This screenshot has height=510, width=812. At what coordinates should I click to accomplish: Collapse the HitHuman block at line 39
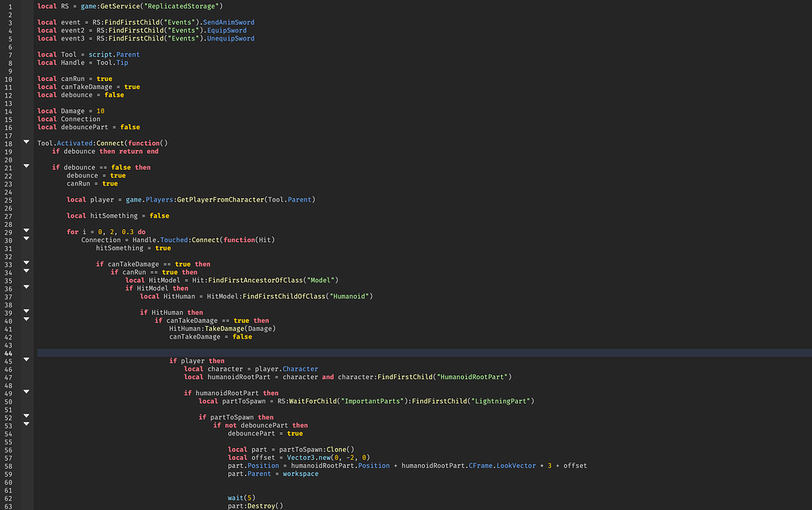tap(26, 313)
